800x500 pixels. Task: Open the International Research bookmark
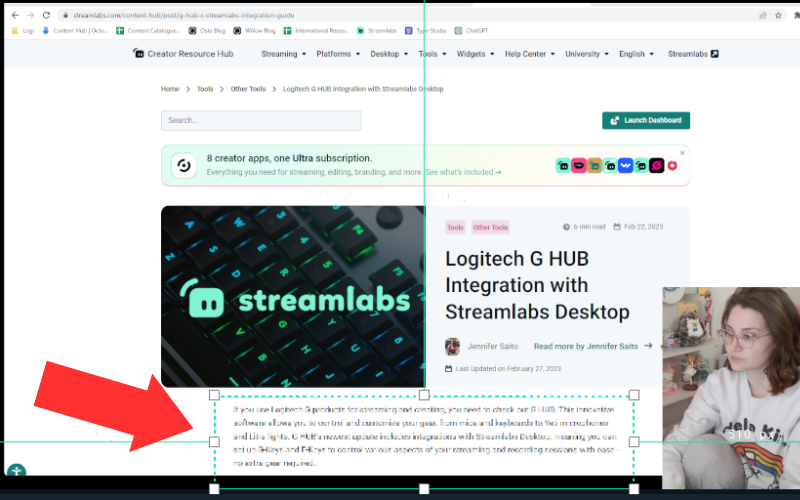(x=316, y=31)
